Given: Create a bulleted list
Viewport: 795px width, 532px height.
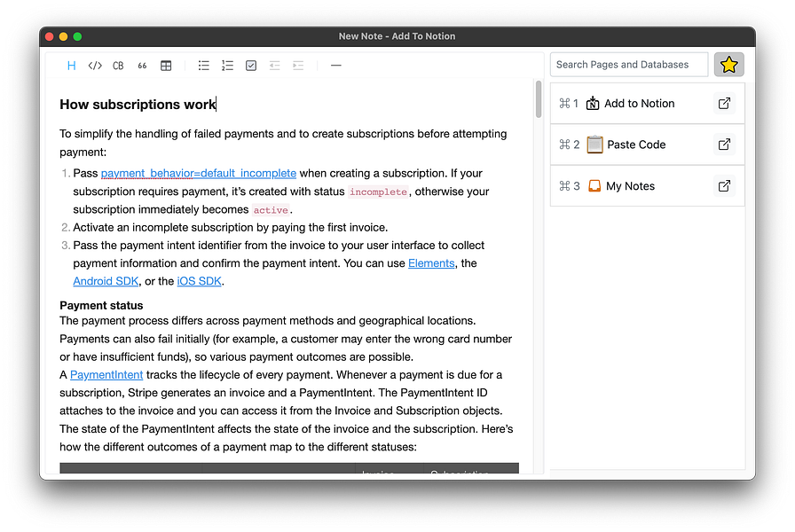Looking at the screenshot, I should click(x=203, y=65).
